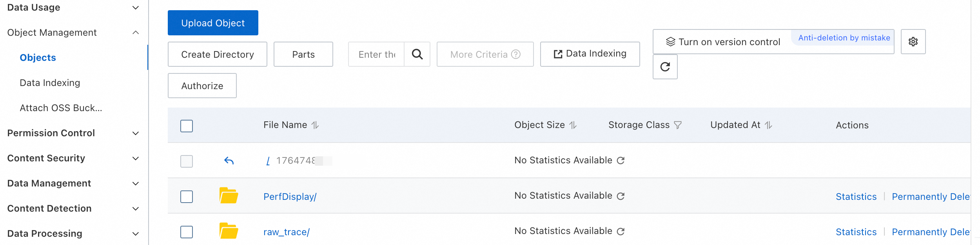
Task: Open Data Indexing in the sidebar
Action: click(50, 83)
